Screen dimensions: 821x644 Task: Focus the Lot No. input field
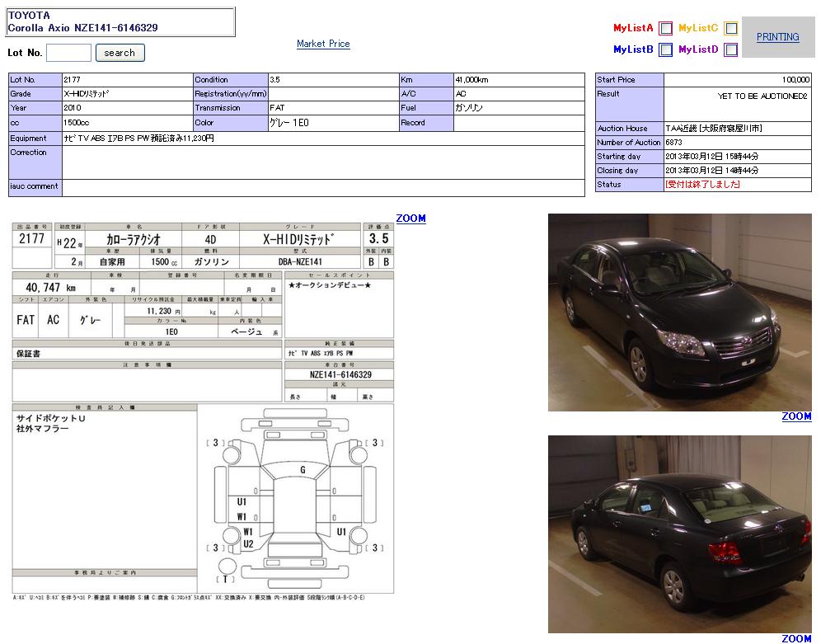coord(68,53)
